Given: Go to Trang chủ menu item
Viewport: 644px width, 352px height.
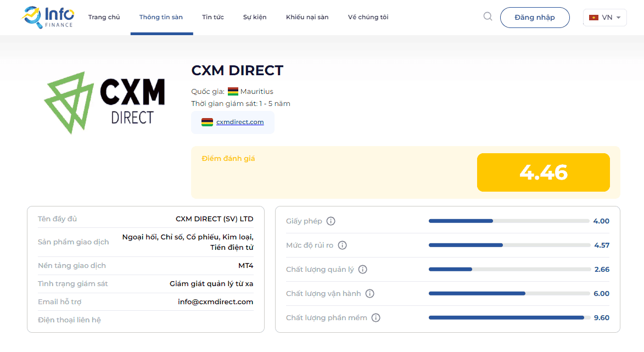Looking at the screenshot, I should [104, 17].
